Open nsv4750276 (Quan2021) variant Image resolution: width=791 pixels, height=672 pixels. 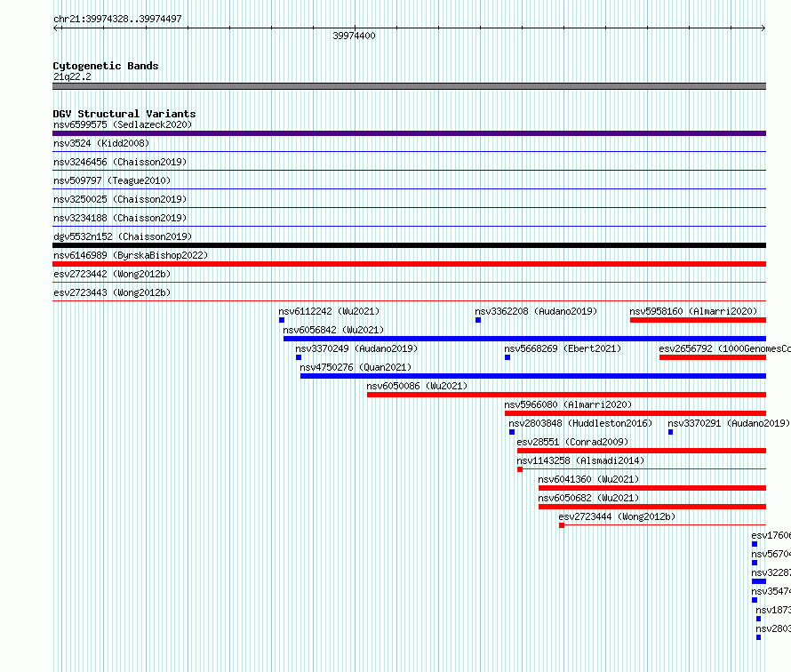tap(356, 367)
